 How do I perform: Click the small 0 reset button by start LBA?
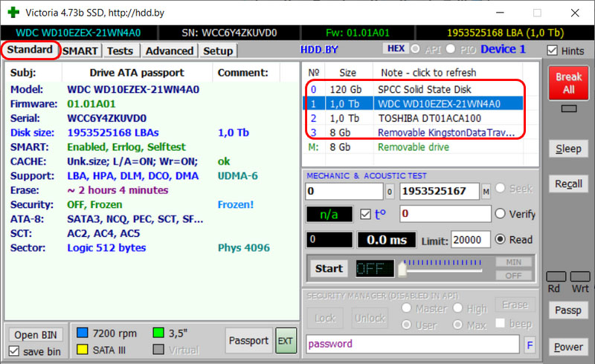[390, 192]
